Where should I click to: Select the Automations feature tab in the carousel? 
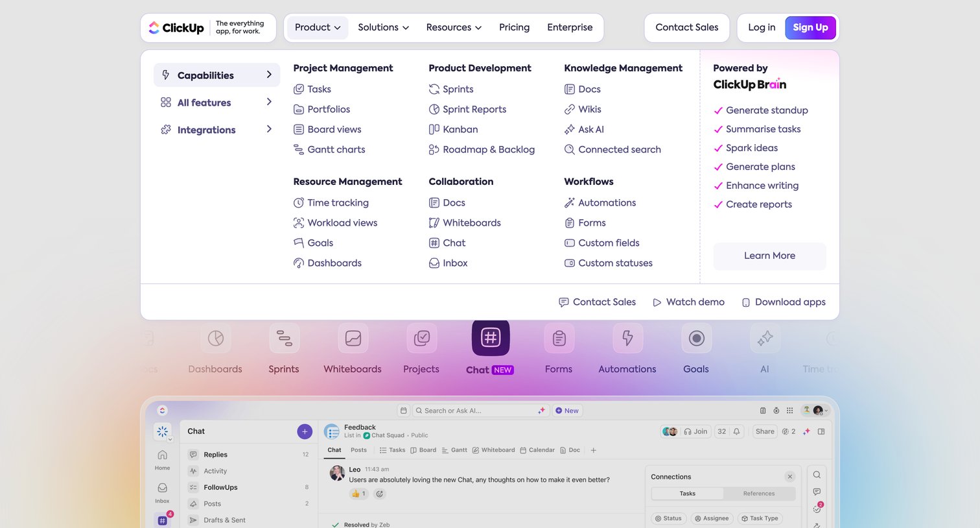click(x=627, y=350)
